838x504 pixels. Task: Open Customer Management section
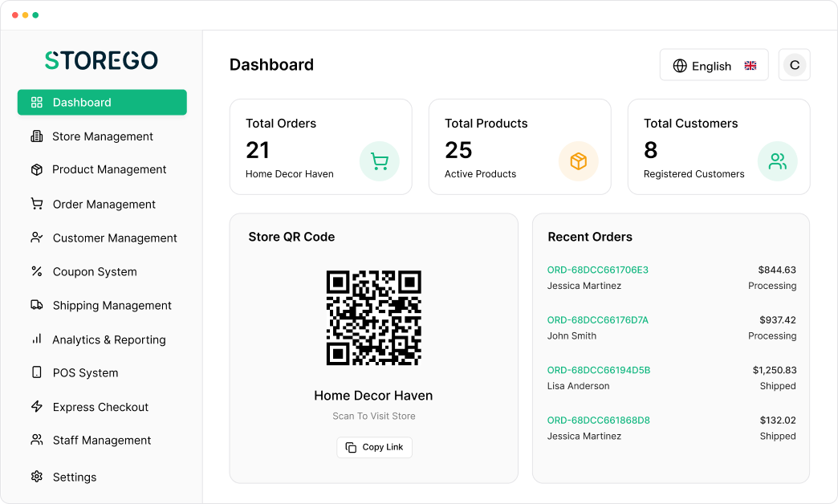point(102,238)
